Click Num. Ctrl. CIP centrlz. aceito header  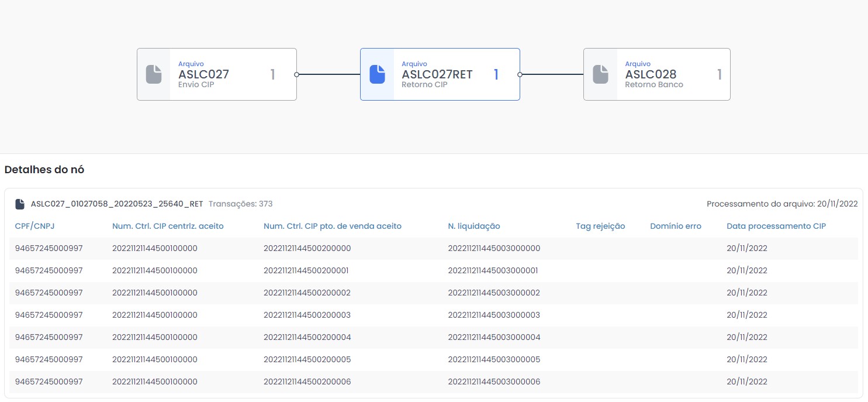click(x=168, y=226)
